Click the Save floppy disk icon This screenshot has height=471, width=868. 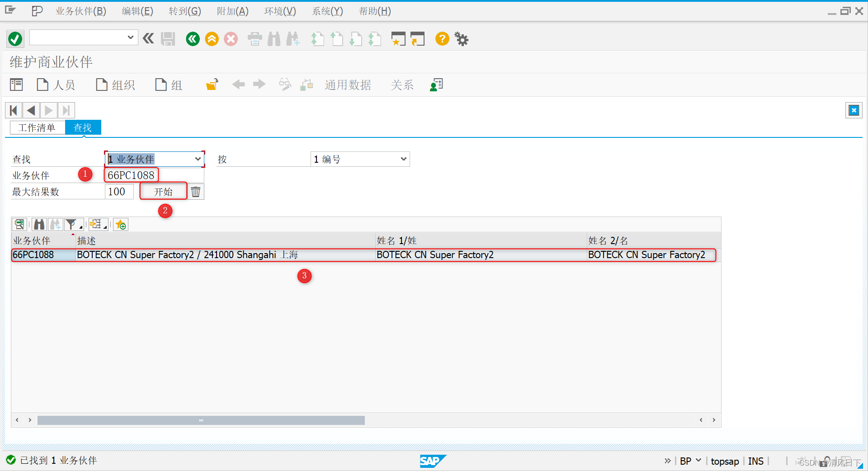pos(168,39)
